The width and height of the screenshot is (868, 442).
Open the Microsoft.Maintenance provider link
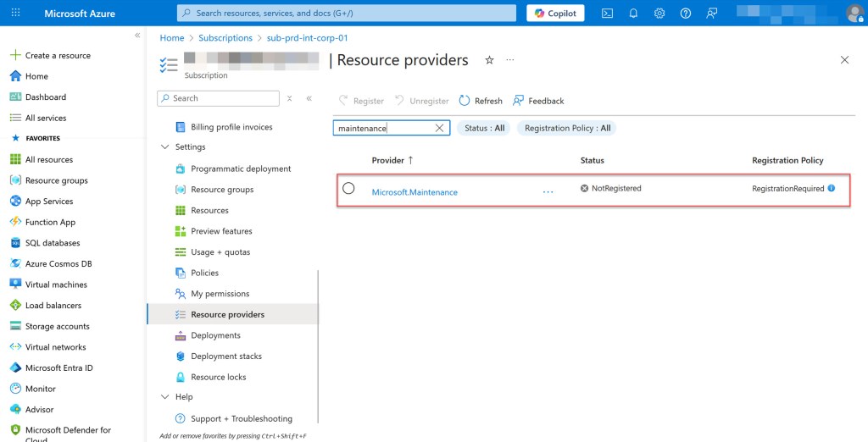[x=415, y=192]
